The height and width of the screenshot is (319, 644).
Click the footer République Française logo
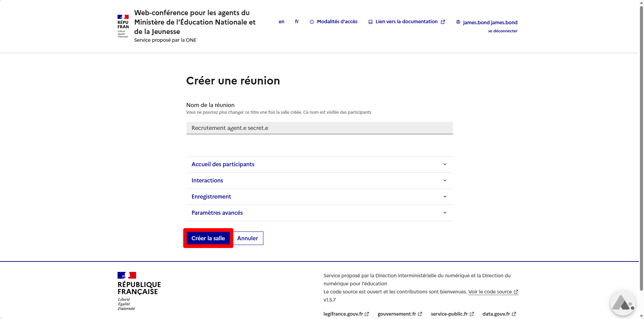pos(139,291)
